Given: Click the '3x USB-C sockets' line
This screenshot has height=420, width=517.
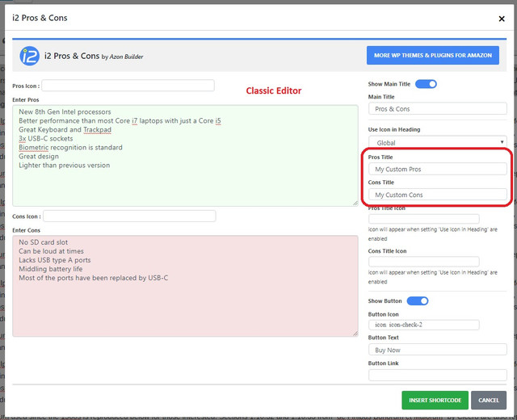Looking at the screenshot, I should pyautogui.click(x=46, y=138).
